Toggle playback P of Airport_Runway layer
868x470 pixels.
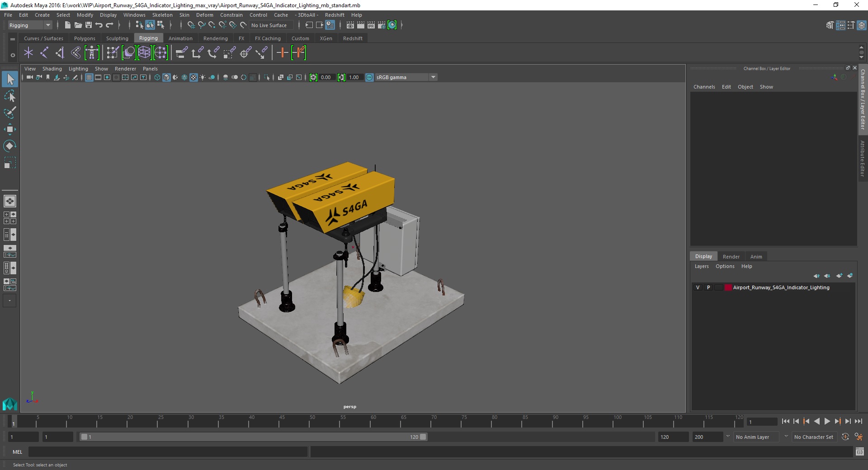[708, 287]
